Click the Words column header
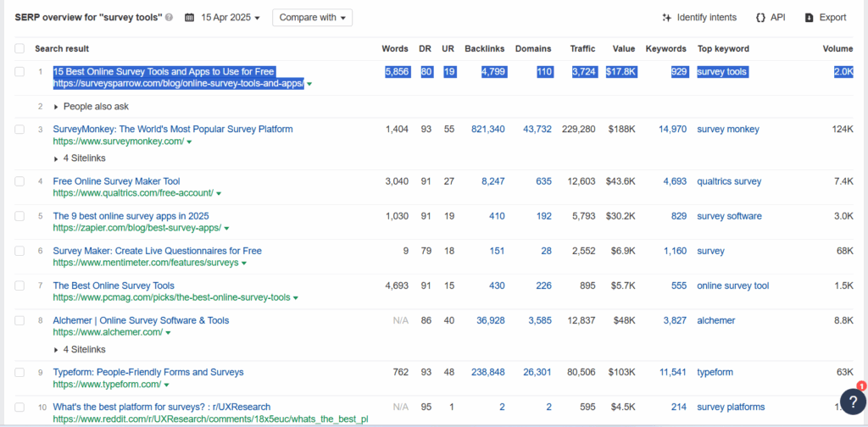 [395, 48]
